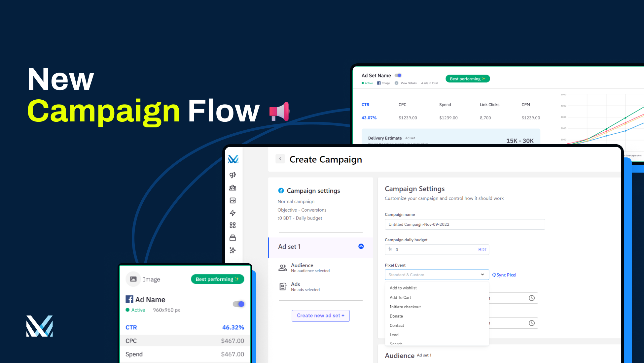The height and width of the screenshot is (363, 644).
Task: Click the Active status on ad card
Action: 135,310
